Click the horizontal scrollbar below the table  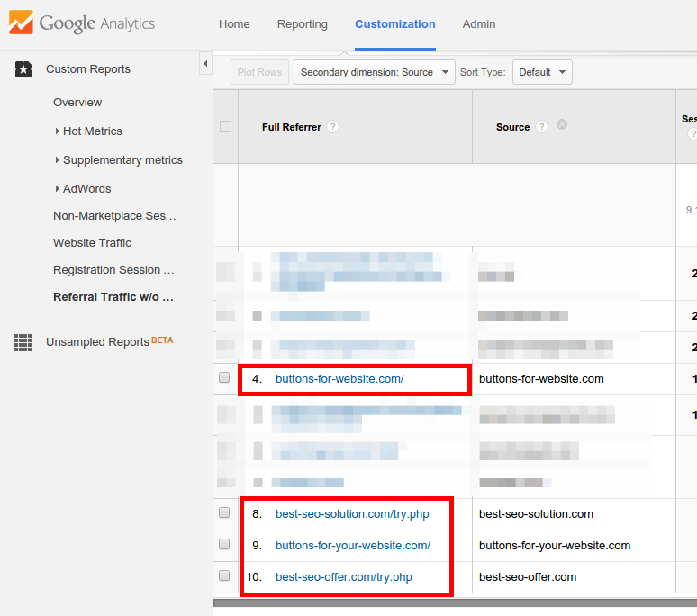point(455,602)
